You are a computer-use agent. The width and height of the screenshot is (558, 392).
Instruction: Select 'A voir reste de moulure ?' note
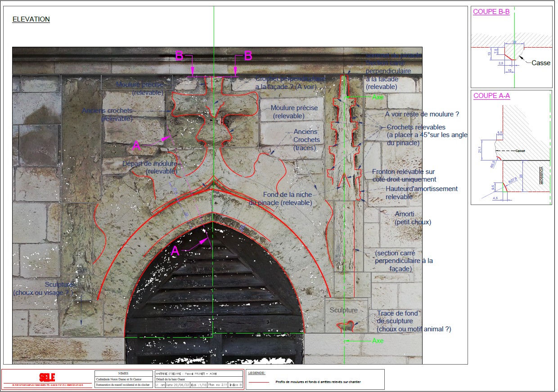422,114
